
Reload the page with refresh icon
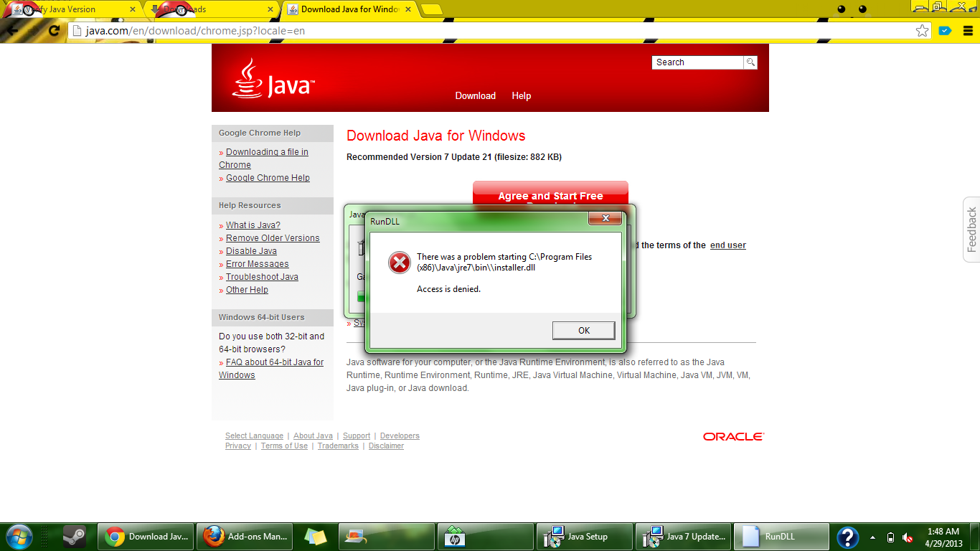(x=54, y=31)
